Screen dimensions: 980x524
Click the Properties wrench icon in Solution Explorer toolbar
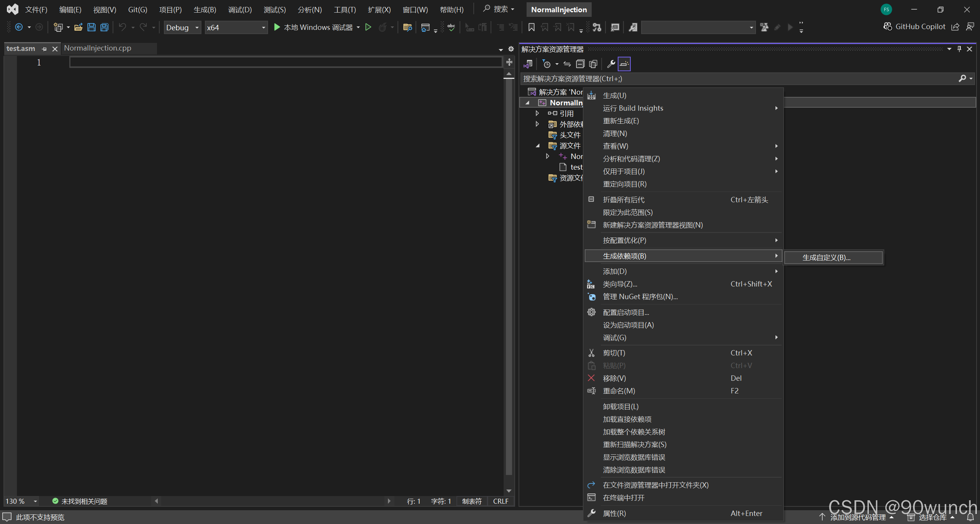(611, 64)
